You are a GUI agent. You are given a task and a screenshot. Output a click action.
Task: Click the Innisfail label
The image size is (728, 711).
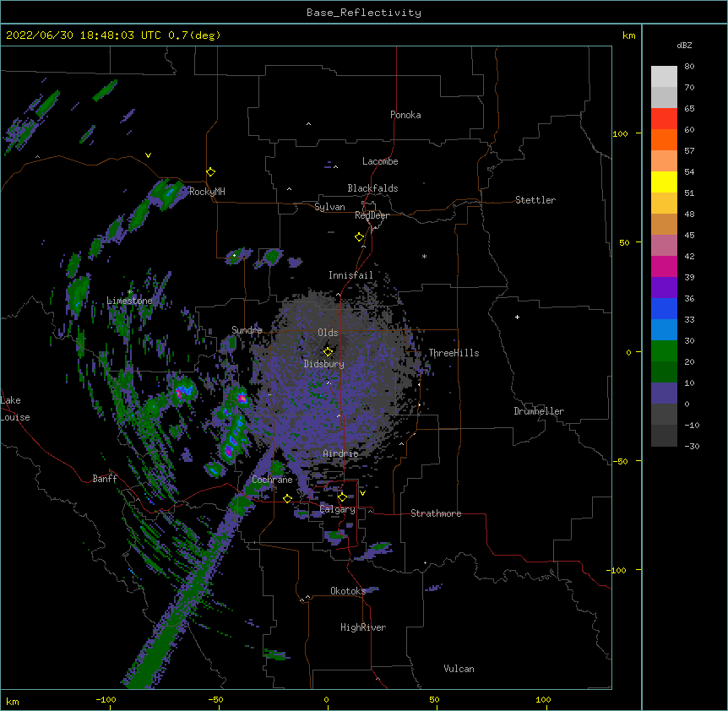[x=350, y=275]
